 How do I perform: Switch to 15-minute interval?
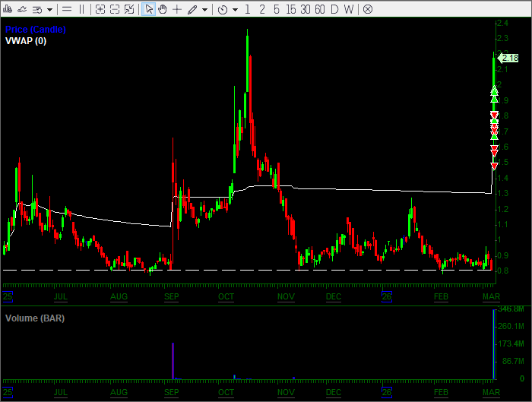coord(291,9)
